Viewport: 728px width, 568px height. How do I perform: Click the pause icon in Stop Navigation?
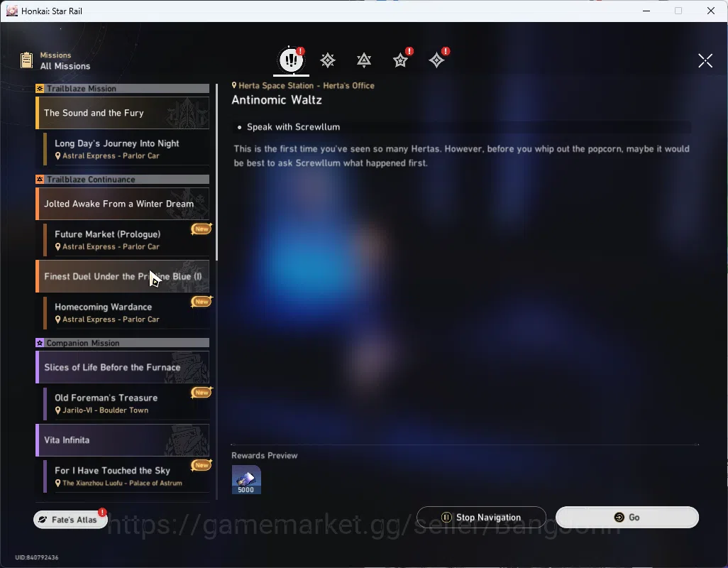(446, 518)
